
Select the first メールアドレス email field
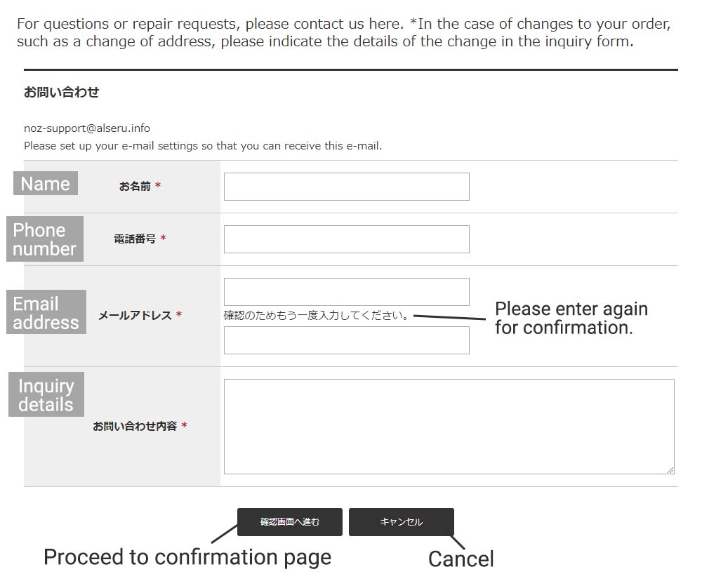pos(347,292)
